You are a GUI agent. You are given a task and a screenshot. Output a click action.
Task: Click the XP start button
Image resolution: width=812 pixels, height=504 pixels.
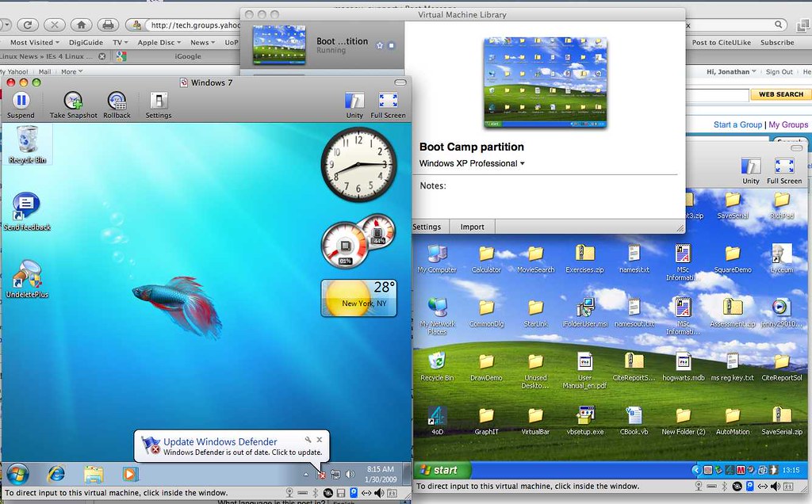(x=442, y=470)
